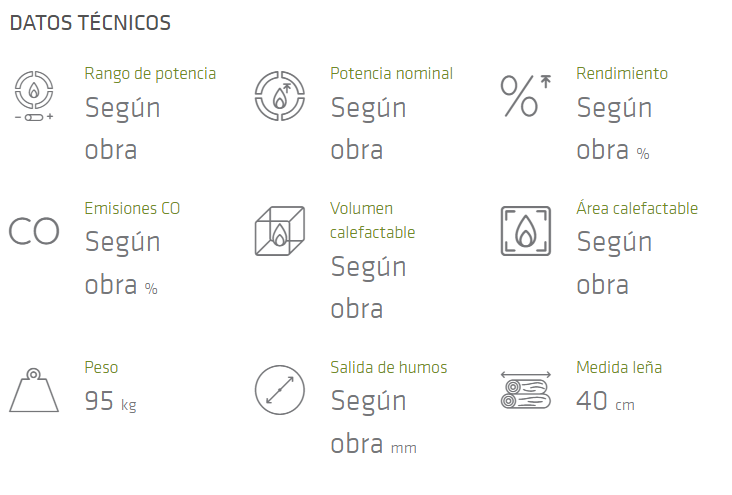Viewport: 732px width, 495px height.
Task: Click the 95 kg weight value
Action: point(110,402)
